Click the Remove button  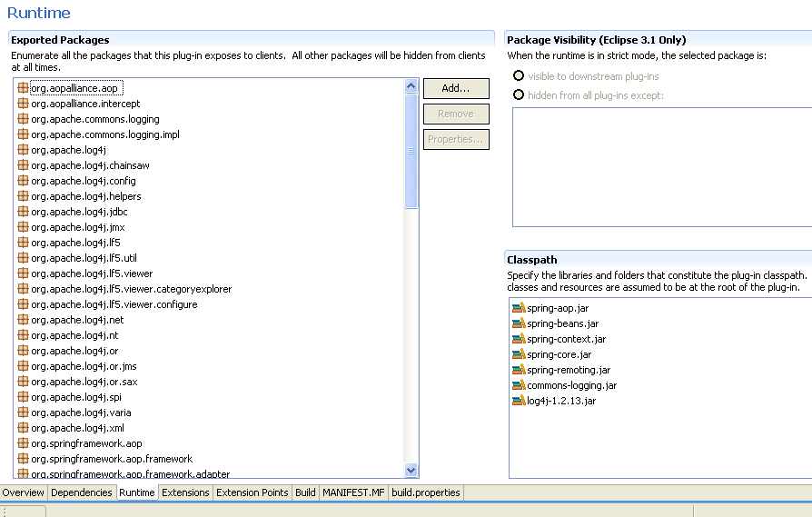(456, 114)
